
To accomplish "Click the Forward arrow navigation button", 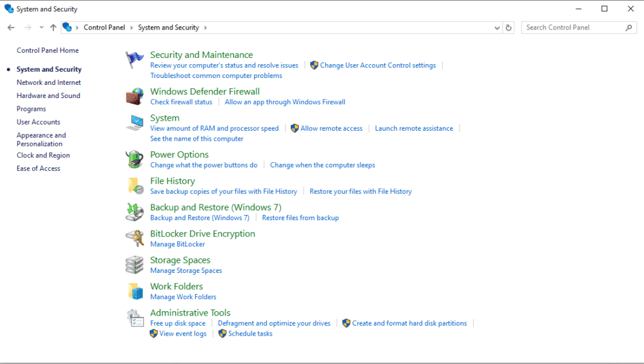I will [x=28, y=28].
